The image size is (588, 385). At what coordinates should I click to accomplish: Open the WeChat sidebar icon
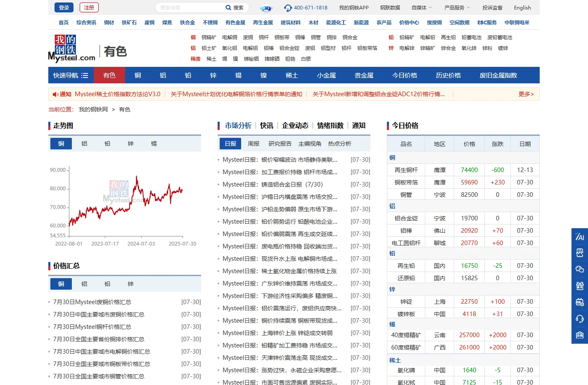[580, 269]
